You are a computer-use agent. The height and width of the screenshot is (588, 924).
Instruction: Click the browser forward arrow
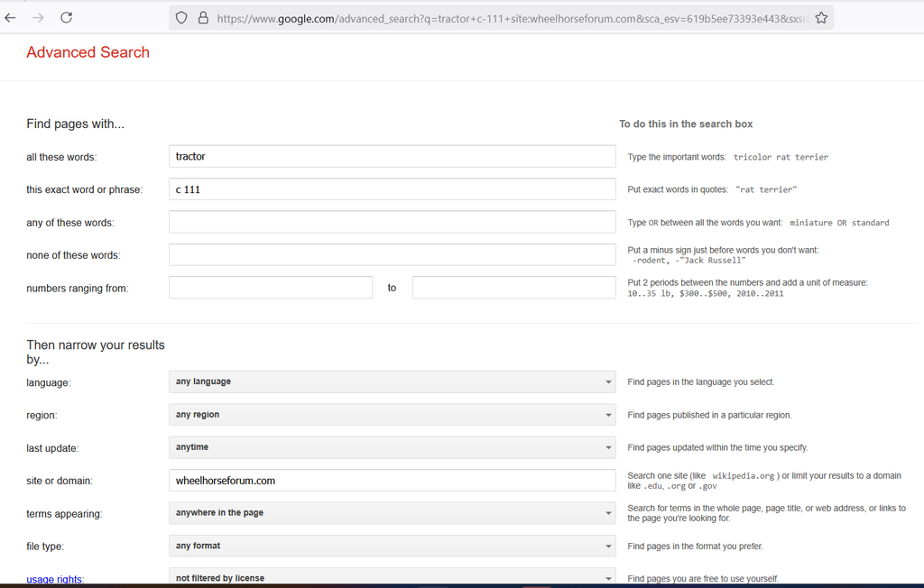[38, 17]
